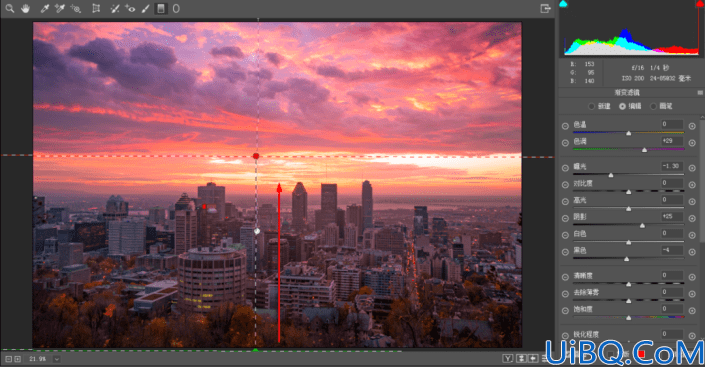Screen dimensions: 705x367
Task: Decrease 白色 with its minus button
Action: tap(565, 235)
